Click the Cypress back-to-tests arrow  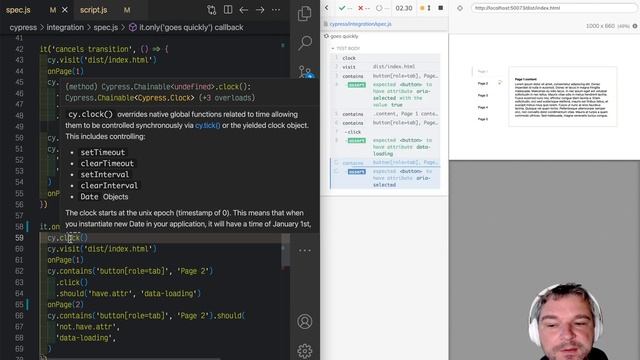click(x=327, y=8)
